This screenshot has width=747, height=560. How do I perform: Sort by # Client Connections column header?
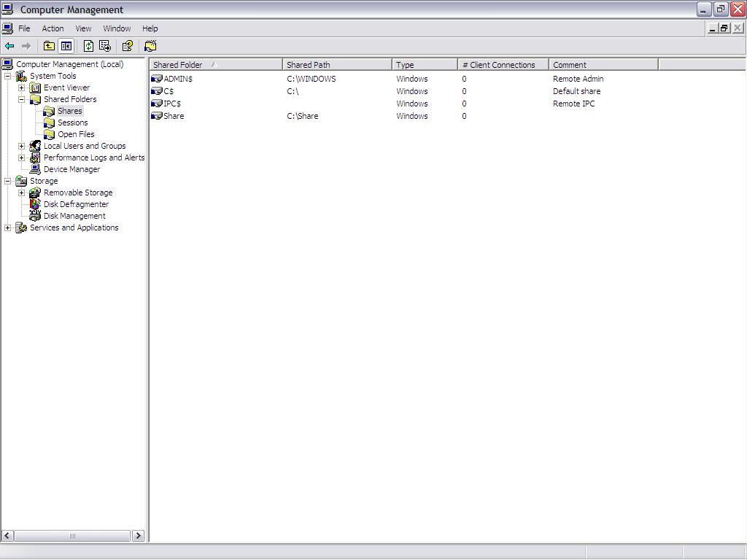pos(503,65)
